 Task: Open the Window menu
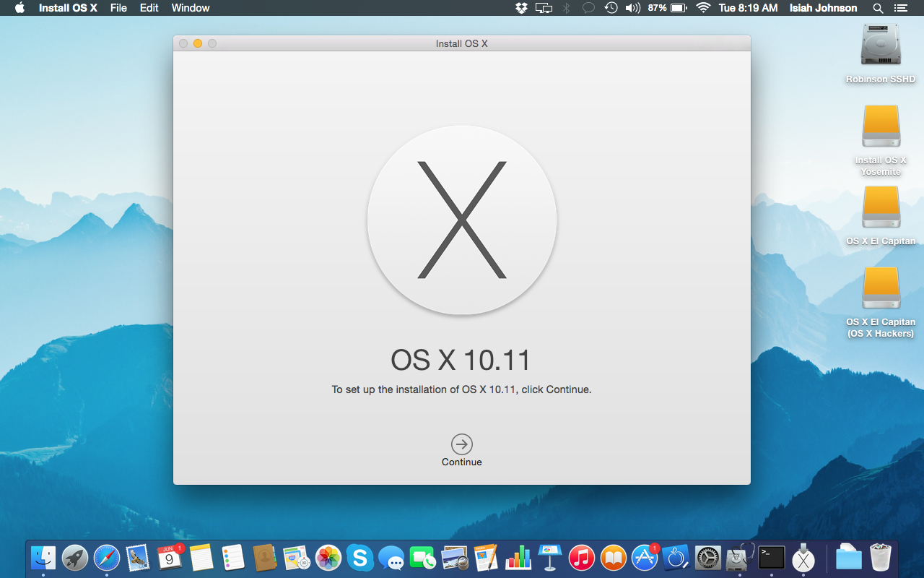(191, 8)
